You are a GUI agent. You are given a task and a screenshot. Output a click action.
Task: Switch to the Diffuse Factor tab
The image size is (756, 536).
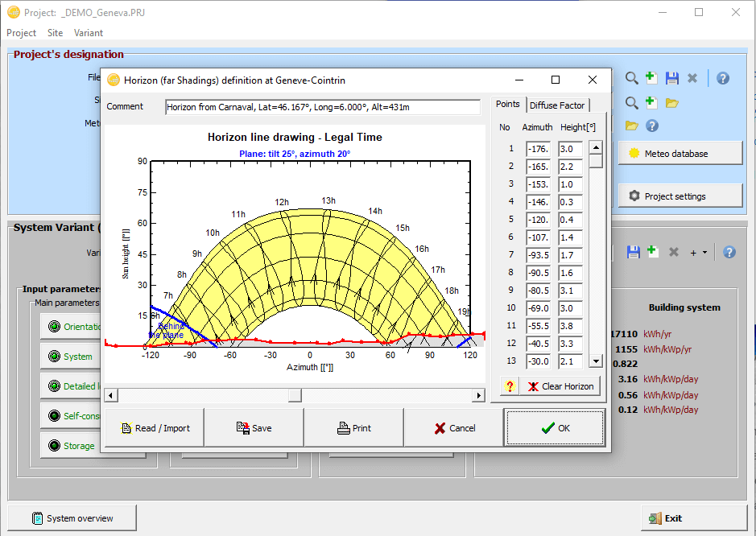(x=557, y=105)
